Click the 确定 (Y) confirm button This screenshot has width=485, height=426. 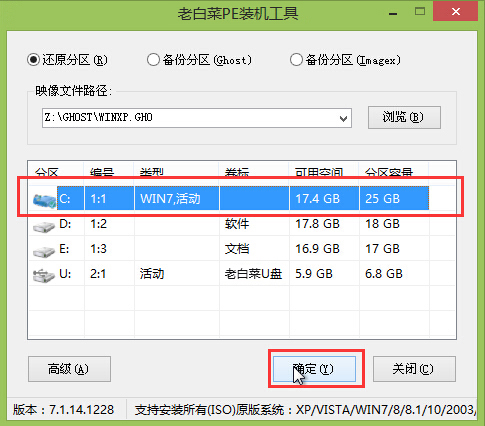314,369
